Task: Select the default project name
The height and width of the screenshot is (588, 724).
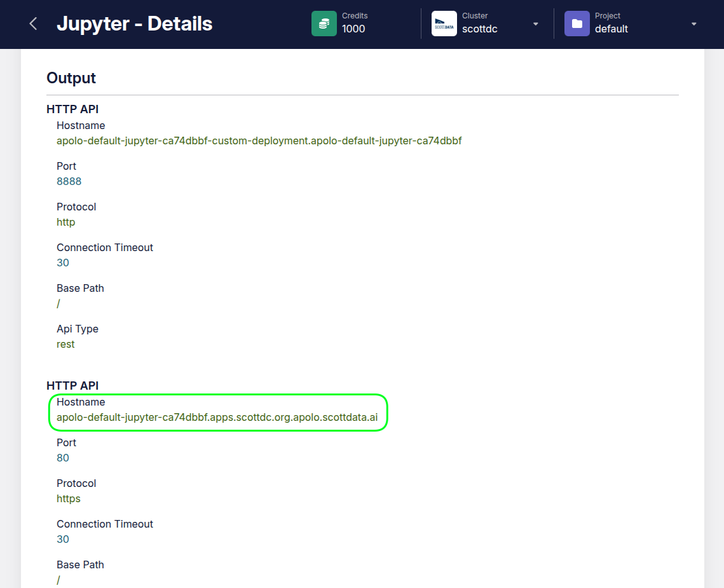Action: click(x=611, y=29)
